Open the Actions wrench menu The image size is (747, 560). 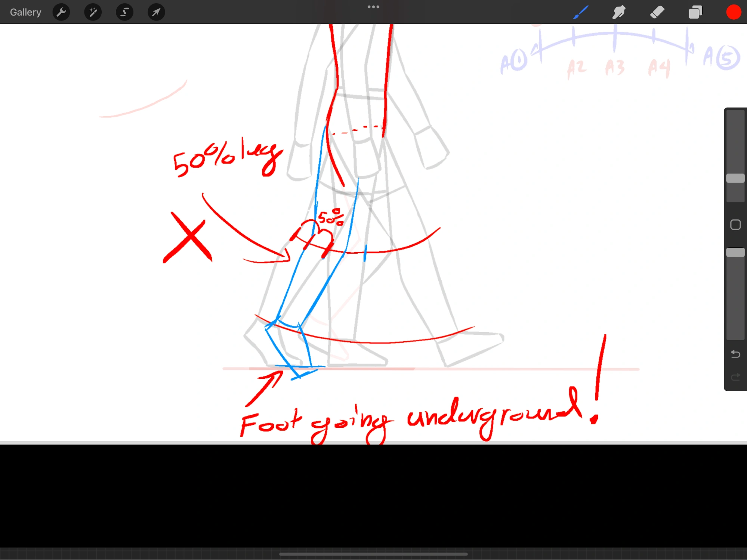(x=61, y=12)
